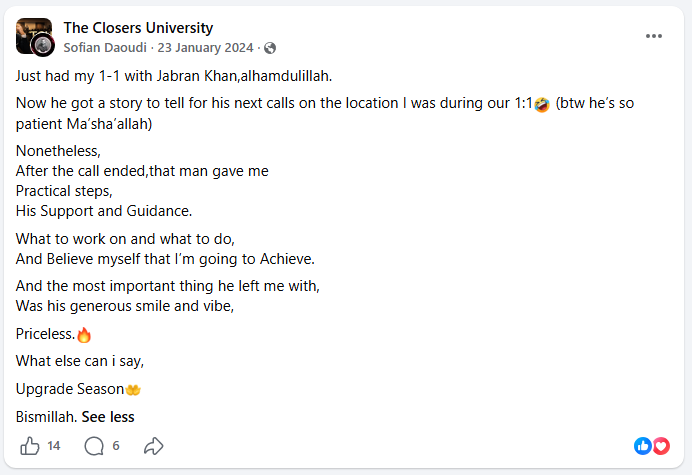This screenshot has height=475, width=692.
Task: Click the thumbs-up Like icon
Action: (30, 446)
